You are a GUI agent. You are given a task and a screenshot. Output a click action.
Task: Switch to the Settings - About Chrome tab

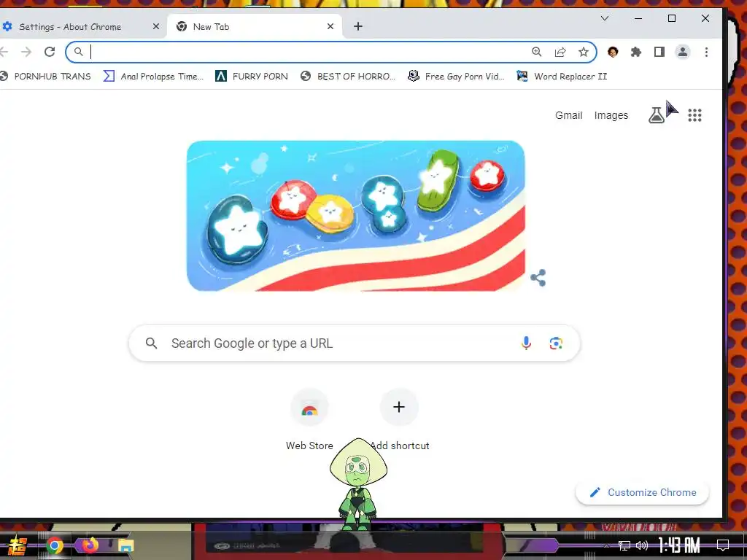click(x=79, y=27)
